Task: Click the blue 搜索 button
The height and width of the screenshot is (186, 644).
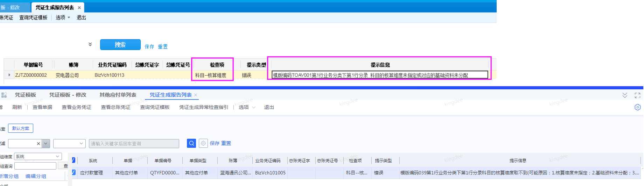Action: tap(120, 44)
